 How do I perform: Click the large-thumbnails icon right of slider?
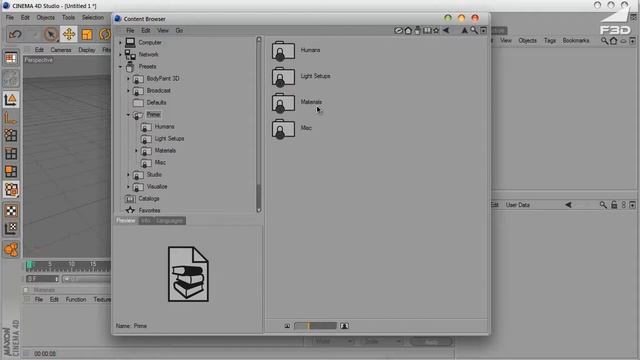344,326
